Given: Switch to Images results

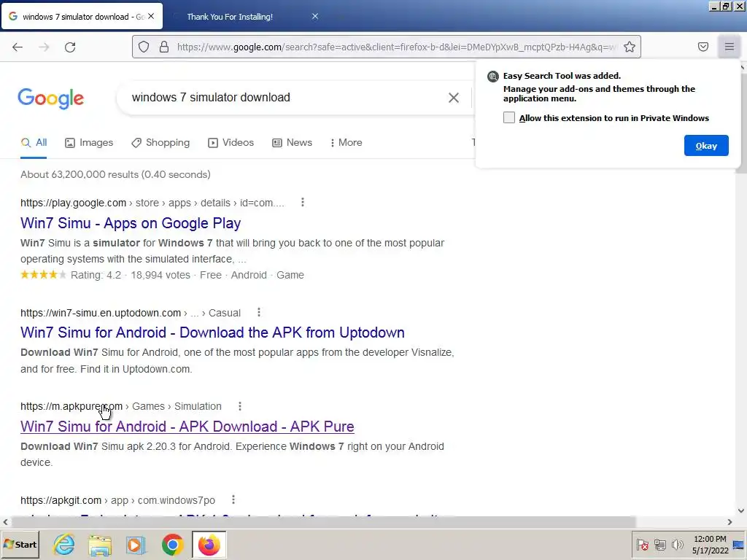Looking at the screenshot, I should coord(89,142).
